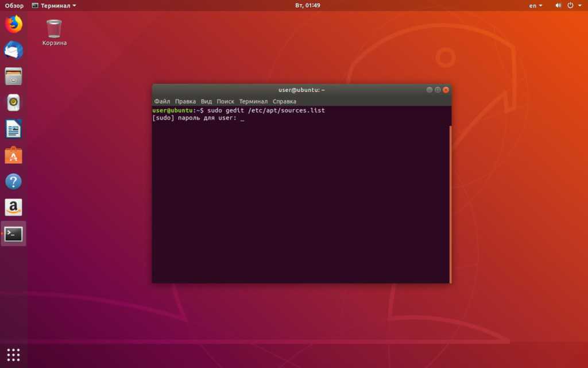588x368 pixels.
Task: Launch Rhythmbox music player
Action: point(13,103)
